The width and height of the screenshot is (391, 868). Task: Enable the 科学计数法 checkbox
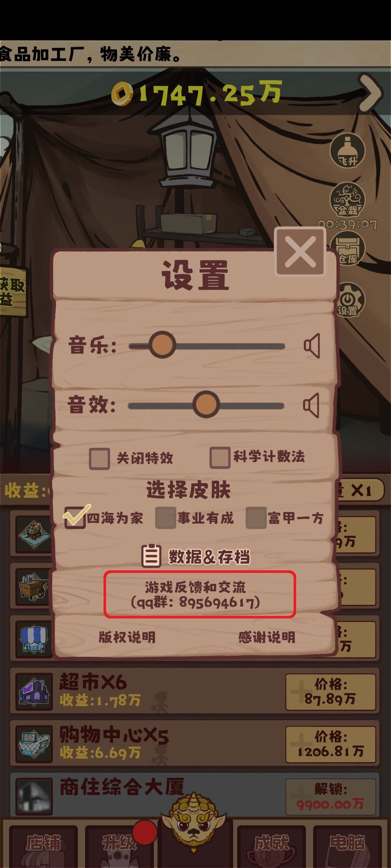(x=220, y=458)
